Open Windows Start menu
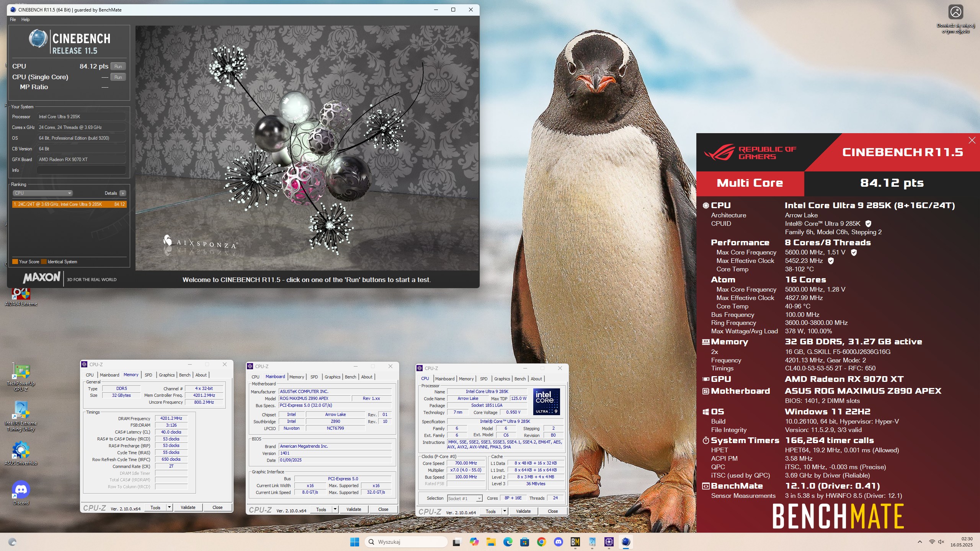 point(354,542)
